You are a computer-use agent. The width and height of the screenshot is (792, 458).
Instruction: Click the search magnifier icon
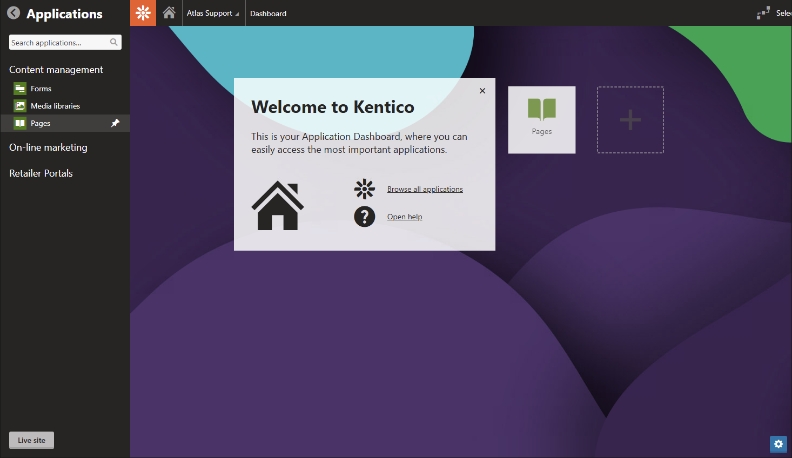tap(114, 43)
